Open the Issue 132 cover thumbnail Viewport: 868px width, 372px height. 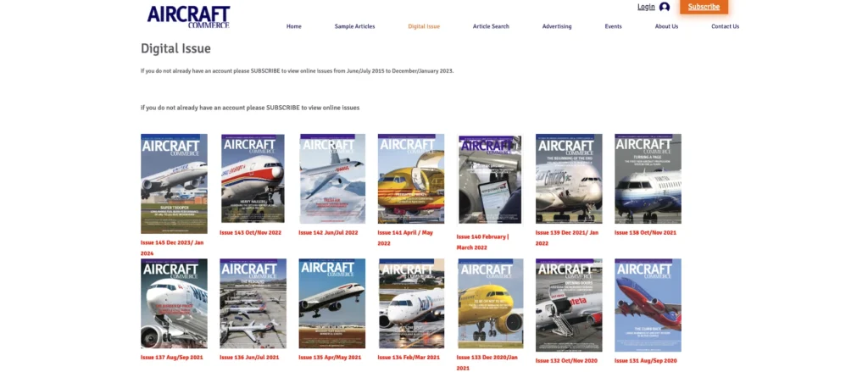tap(569, 305)
